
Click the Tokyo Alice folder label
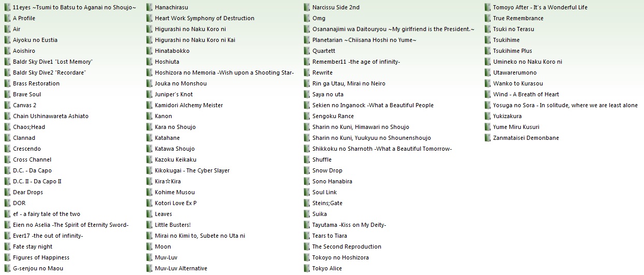pos(327,268)
